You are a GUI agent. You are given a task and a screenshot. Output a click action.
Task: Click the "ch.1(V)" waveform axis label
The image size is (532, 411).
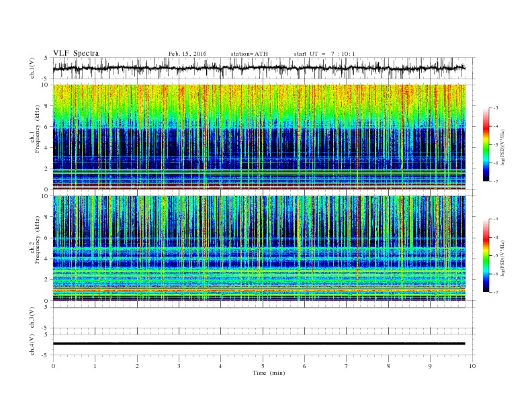click(32, 68)
